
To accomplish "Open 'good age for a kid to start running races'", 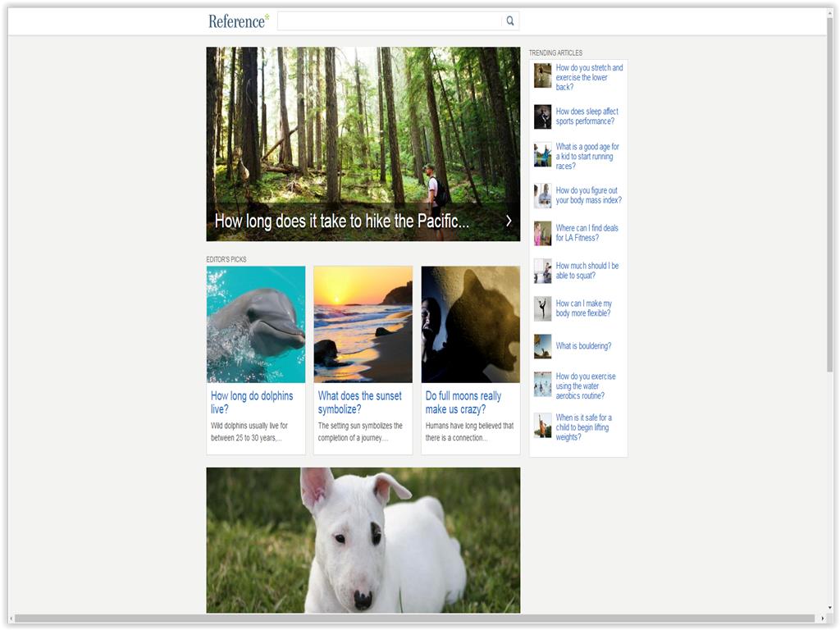I will [587, 156].
